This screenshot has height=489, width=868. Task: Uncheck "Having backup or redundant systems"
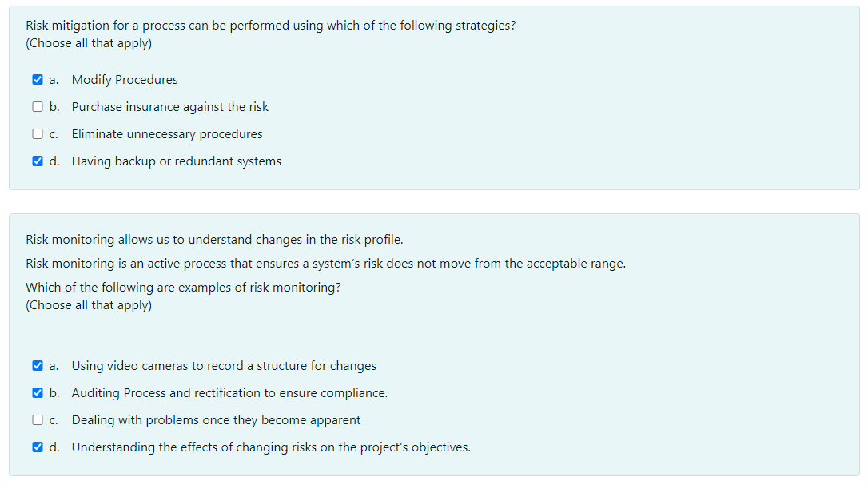pos(37,161)
